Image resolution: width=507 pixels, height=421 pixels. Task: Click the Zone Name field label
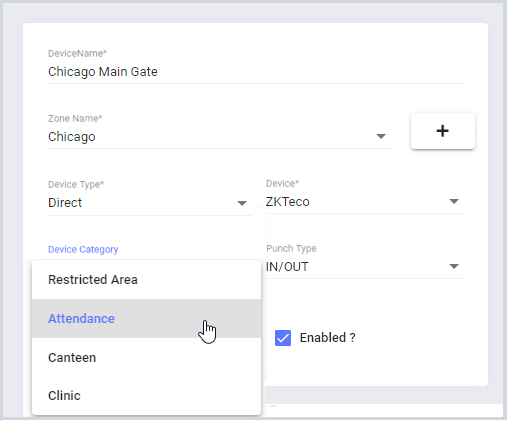pos(75,118)
